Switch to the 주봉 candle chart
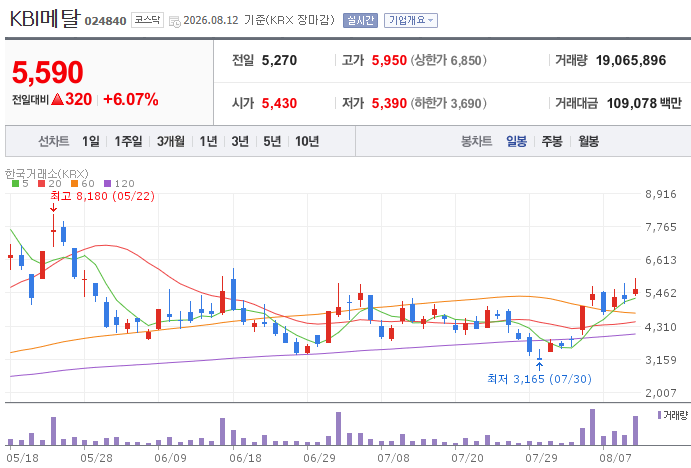This screenshot has width=691, height=468. pos(552,141)
